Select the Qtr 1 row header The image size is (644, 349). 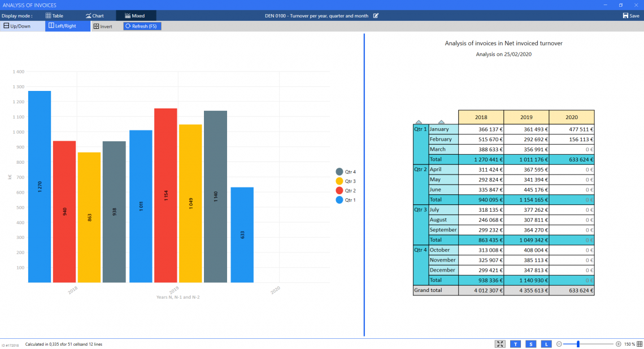tap(420, 144)
